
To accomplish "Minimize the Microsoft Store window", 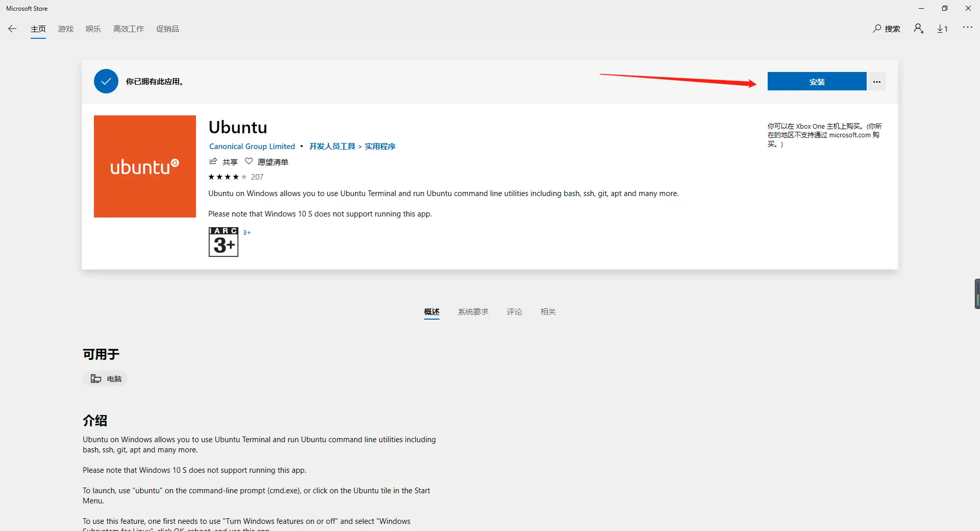I will click(921, 8).
